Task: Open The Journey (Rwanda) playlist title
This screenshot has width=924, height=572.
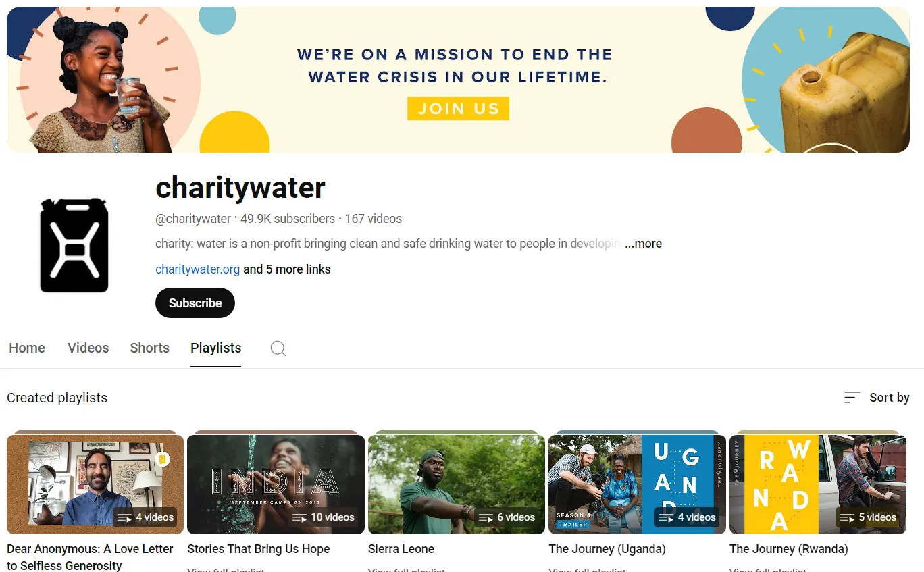Action: [788, 549]
